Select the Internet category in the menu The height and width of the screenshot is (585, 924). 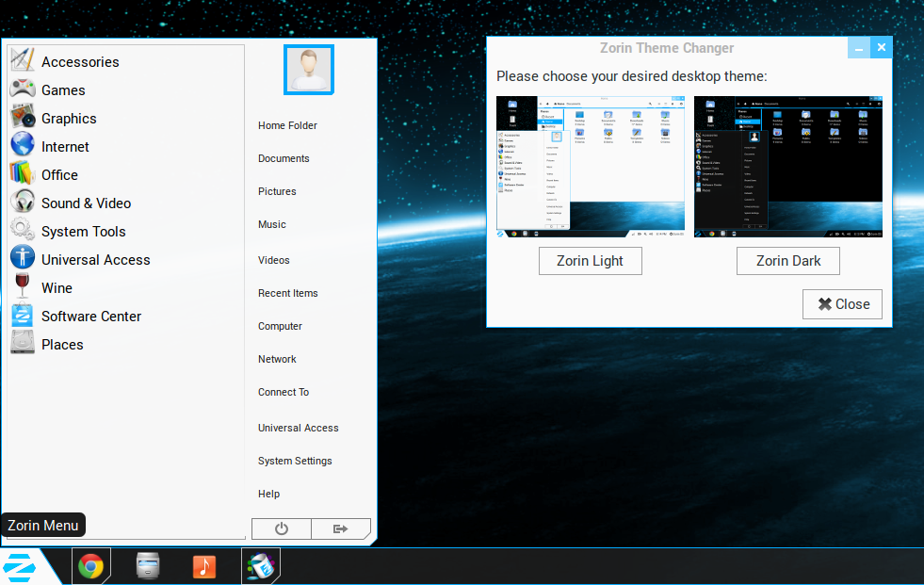click(x=63, y=146)
